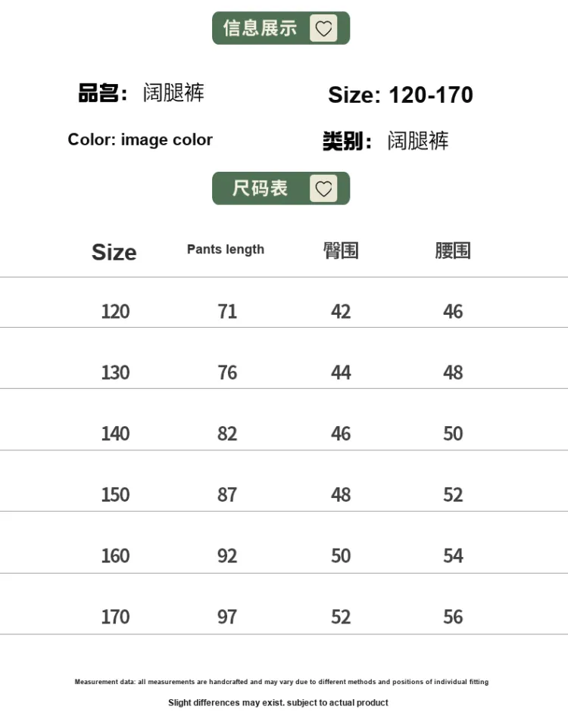This screenshot has height=728, width=568.
Task: Select size 120 in the table
Action: pos(115,311)
